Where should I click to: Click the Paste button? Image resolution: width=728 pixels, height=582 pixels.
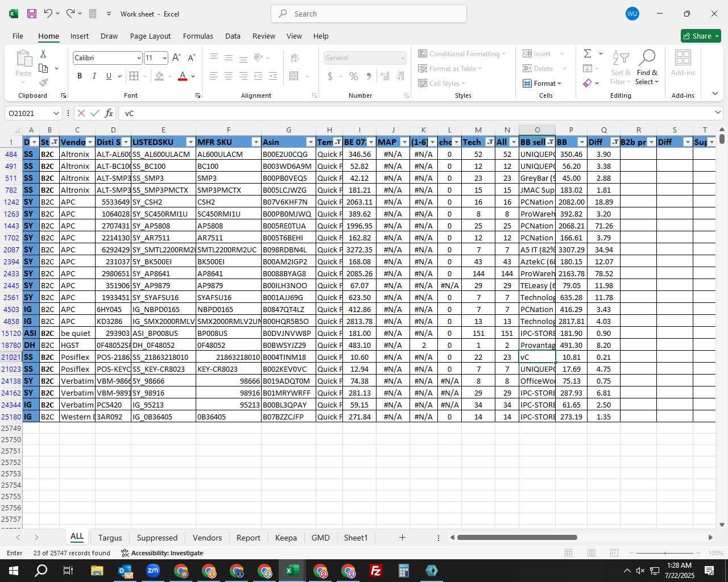point(23,68)
